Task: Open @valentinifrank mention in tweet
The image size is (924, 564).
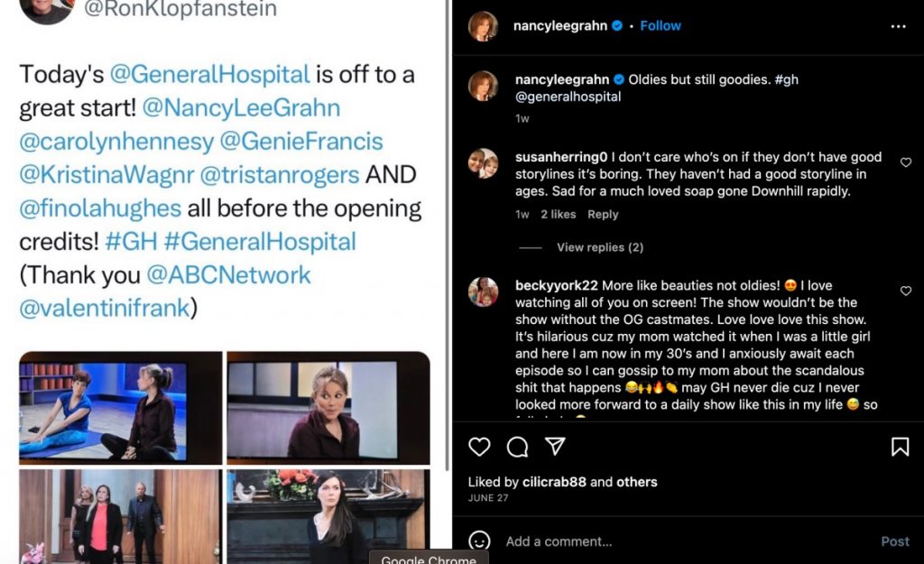Action: tap(105, 309)
